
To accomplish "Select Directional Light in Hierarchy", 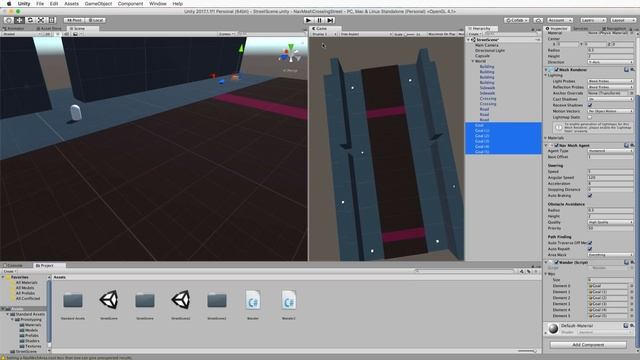I will (x=490, y=51).
